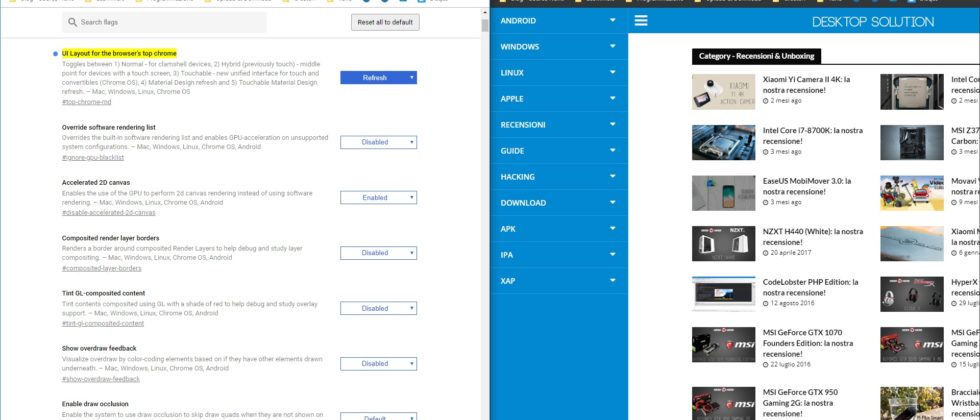Select the RECENSIONI sidebar menu item
This screenshot has width=980, height=420.
(558, 125)
